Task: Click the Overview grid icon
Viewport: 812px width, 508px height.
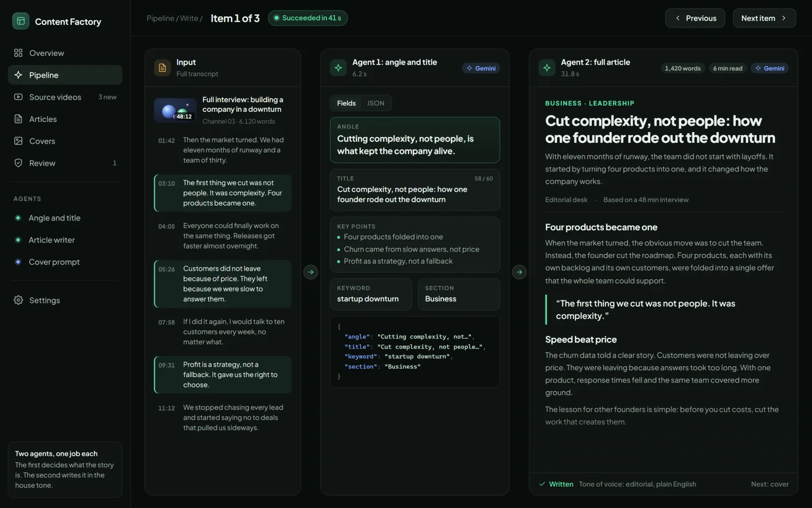Action: (x=18, y=53)
